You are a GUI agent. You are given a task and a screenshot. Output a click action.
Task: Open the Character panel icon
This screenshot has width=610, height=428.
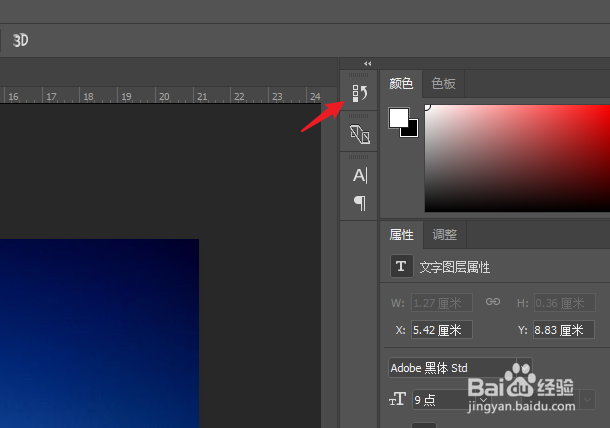point(360,175)
